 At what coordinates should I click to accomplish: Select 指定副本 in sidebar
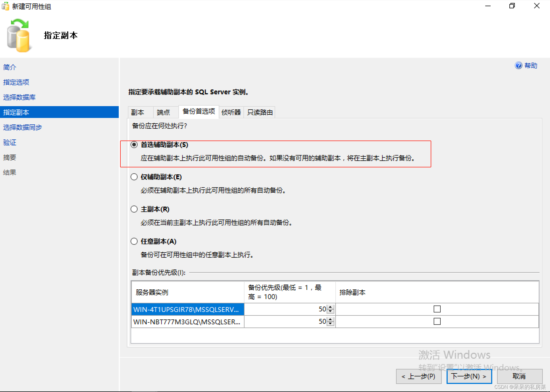click(x=59, y=112)
